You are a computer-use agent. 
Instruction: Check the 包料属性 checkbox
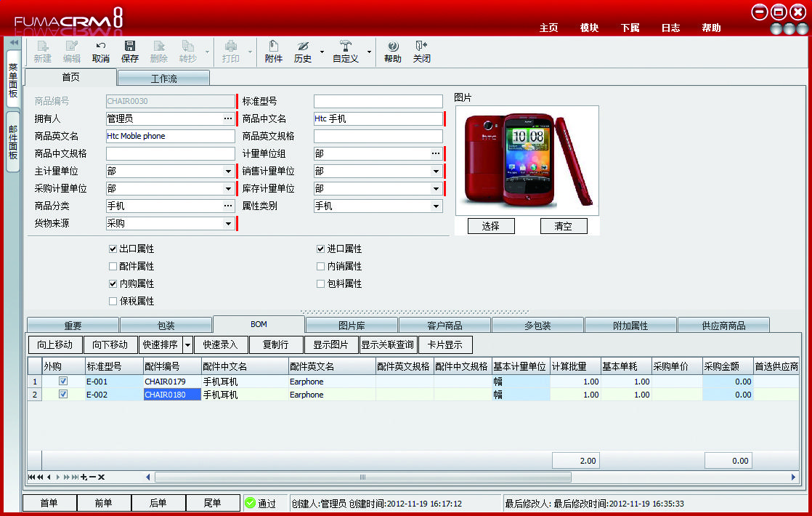click(320, 283)
